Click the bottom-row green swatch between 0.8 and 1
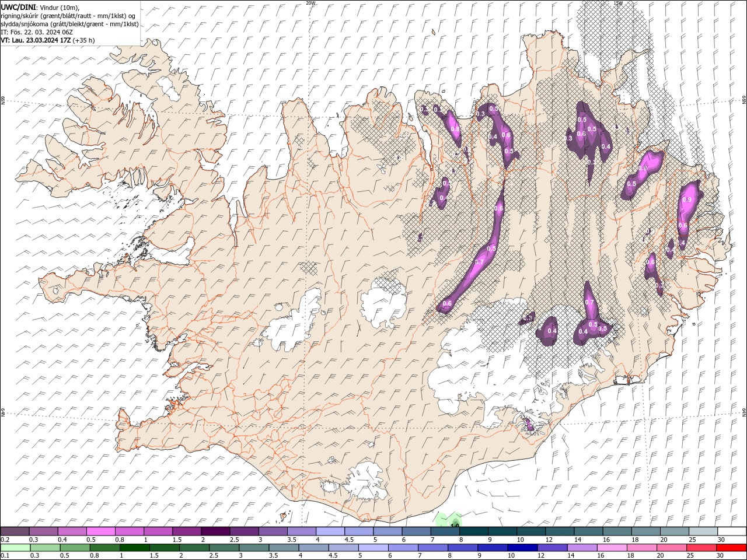Image resolution: width=747 pixels, height=560 pixels. click(x=104, y=548)
